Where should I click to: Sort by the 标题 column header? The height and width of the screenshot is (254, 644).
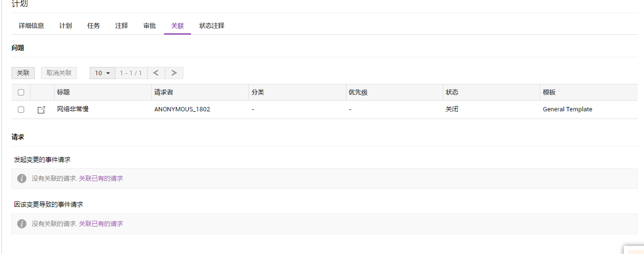point(63,92)
